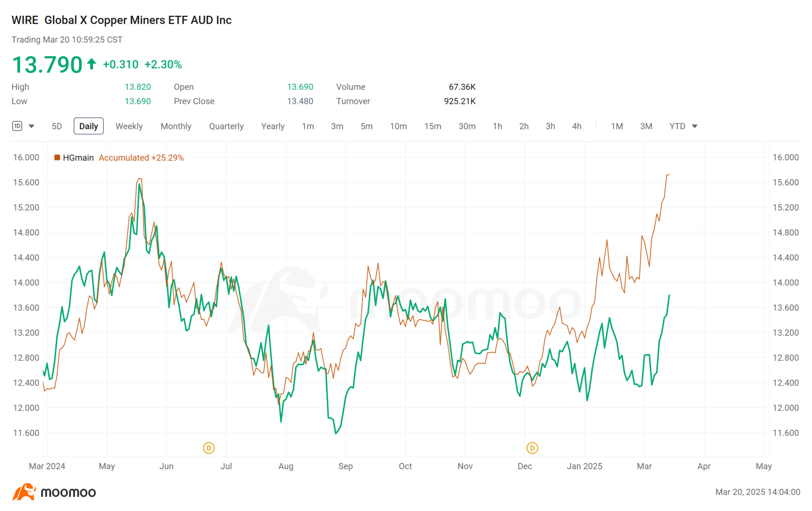Set range to 3 months (3M)
812x511 pixels.
[x=646, y=126]
